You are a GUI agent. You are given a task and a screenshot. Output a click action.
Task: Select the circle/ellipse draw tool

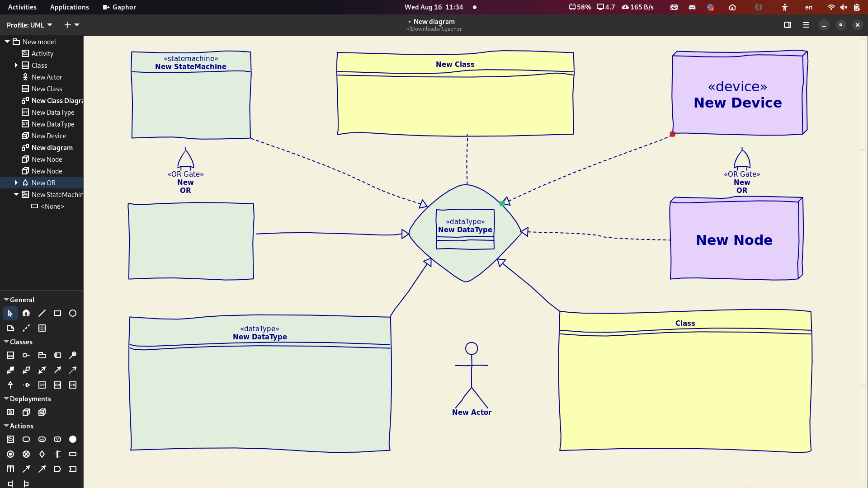(73, 313)
